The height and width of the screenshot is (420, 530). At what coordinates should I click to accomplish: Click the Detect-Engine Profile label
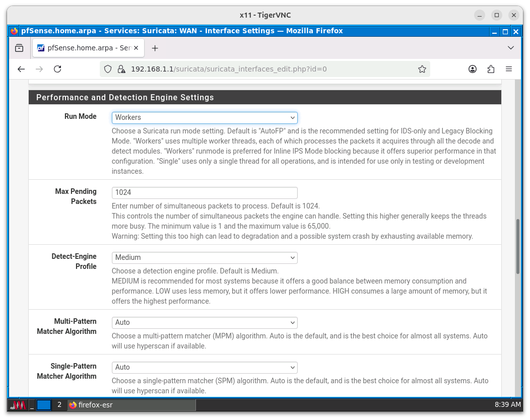tap(74, 261)
